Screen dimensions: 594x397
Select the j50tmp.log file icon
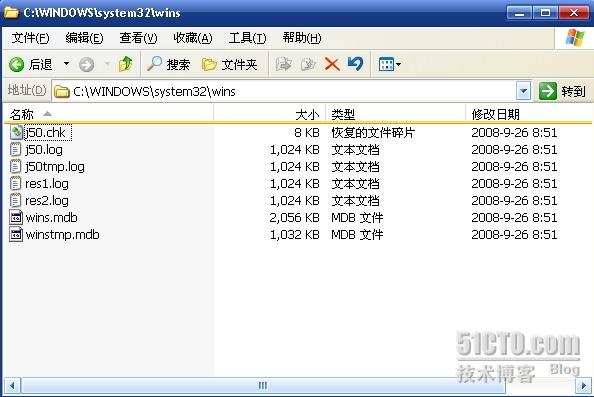[15, 167]
